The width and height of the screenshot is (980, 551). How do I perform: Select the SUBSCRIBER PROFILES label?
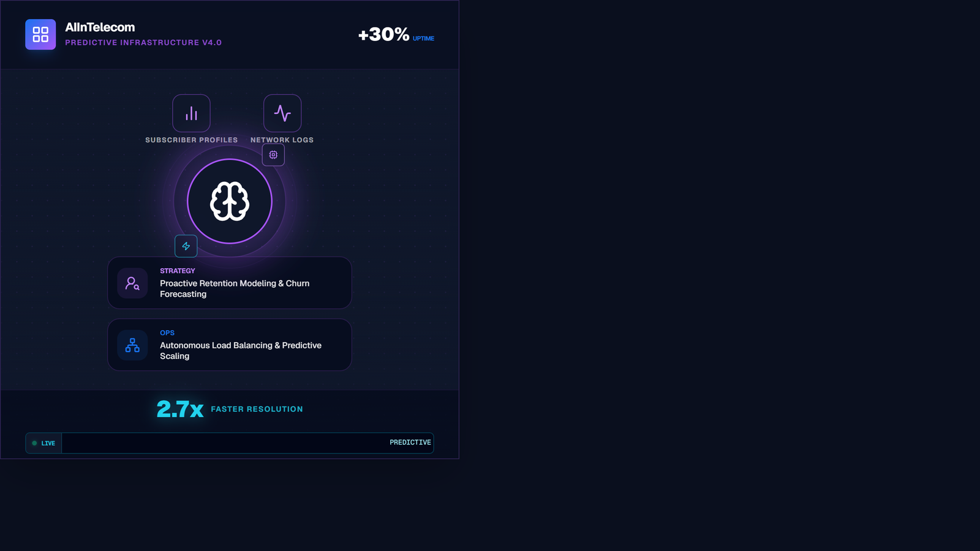(x=191, y=140)
